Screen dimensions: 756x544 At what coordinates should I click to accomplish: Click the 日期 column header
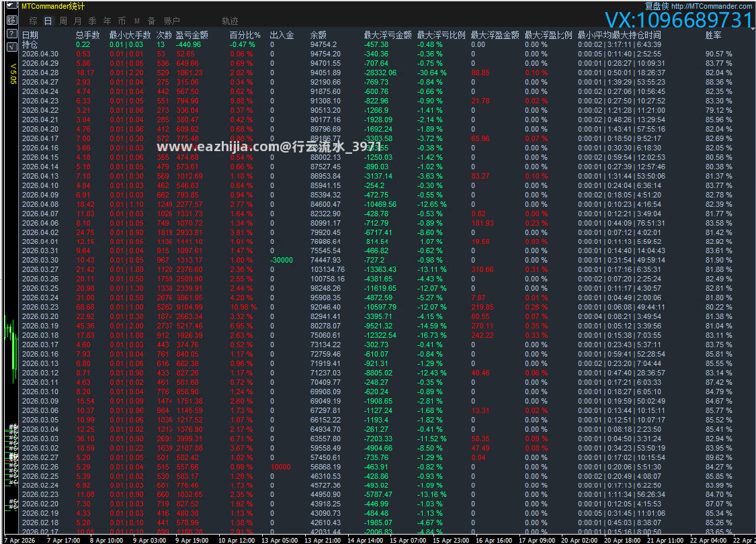(30, 35)
